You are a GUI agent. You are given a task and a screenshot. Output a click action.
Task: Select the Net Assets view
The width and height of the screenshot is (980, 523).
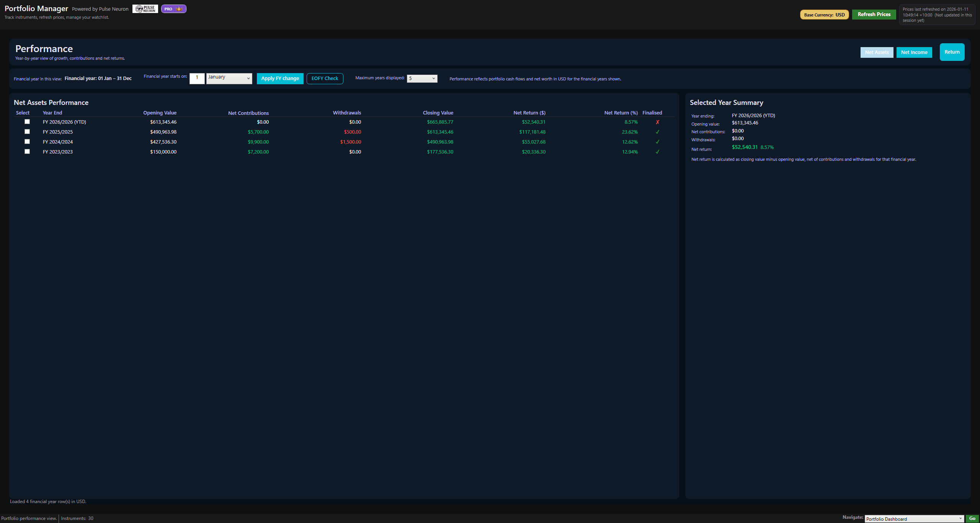877,52
